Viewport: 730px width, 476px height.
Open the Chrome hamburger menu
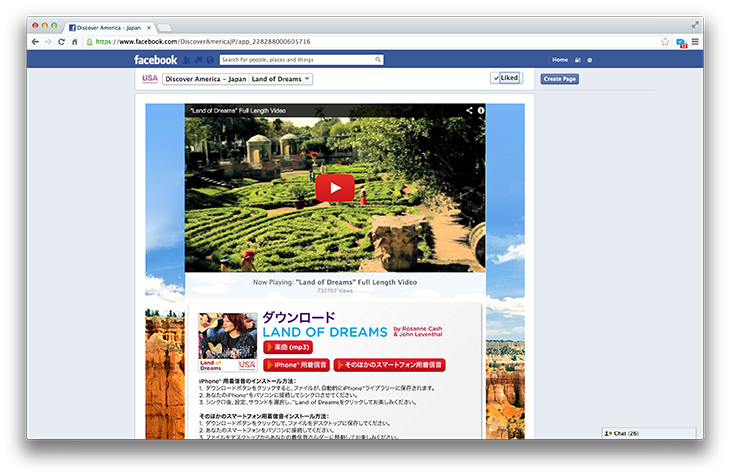tap(695, 42)
